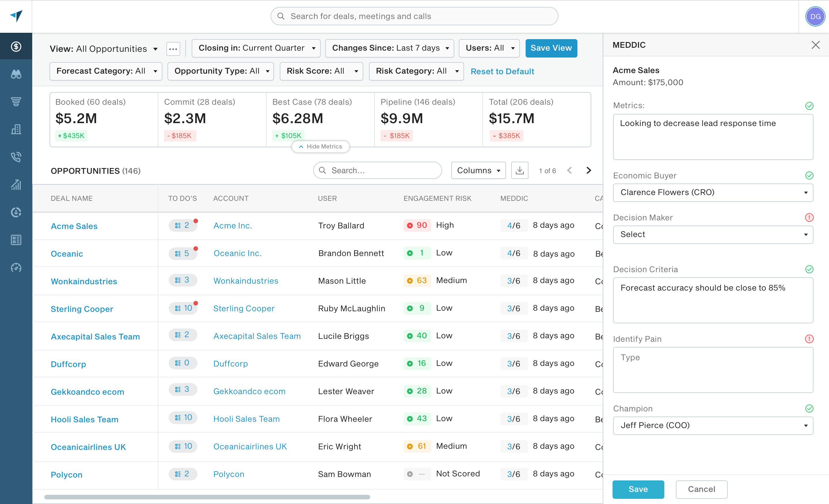Open the binoculars icon in sidebar
The width and height of the screenshot is (829, 504).
click(16, 74)
